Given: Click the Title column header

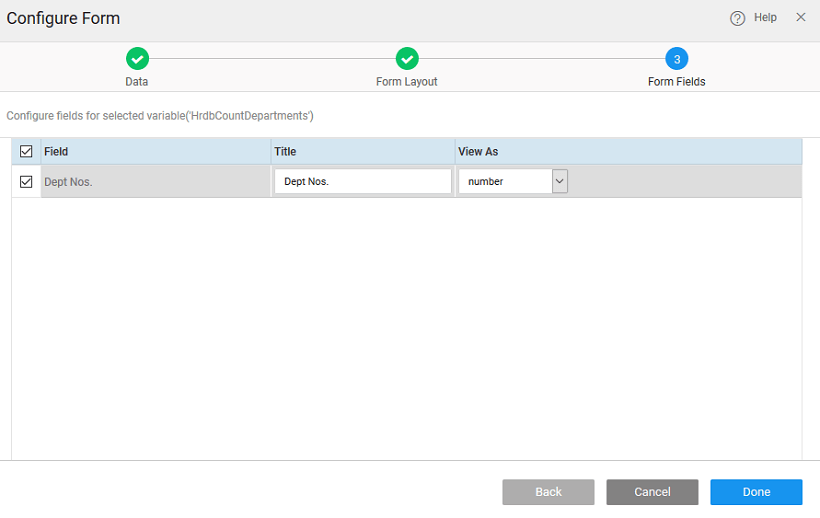Looking at the screenshot, I should (x=286, y=152).
